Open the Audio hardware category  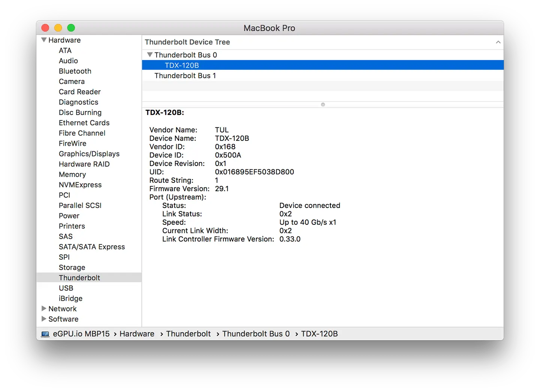pyautogui.click(x=68, y=61)
